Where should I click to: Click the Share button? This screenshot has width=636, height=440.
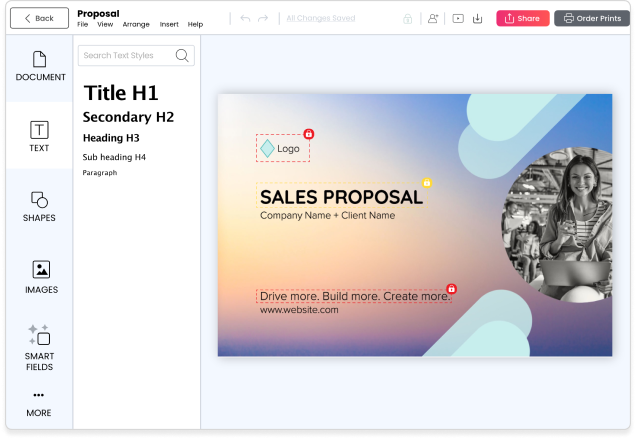point(522,18)
